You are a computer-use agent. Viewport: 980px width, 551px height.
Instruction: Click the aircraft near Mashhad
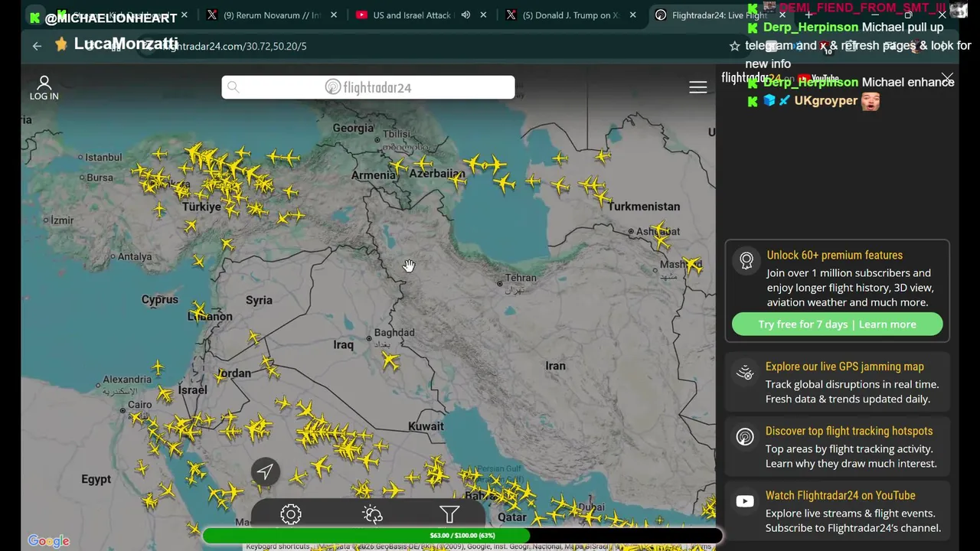[693, 266]
